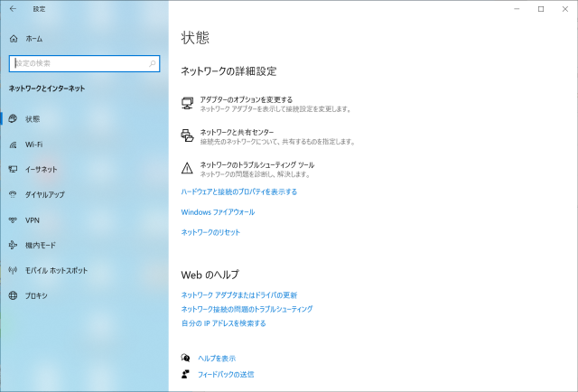Viewport: 578px width, 392px height.
Task: Click the 状態 page title
Action: pyautogui.click(x=195, y=38)
